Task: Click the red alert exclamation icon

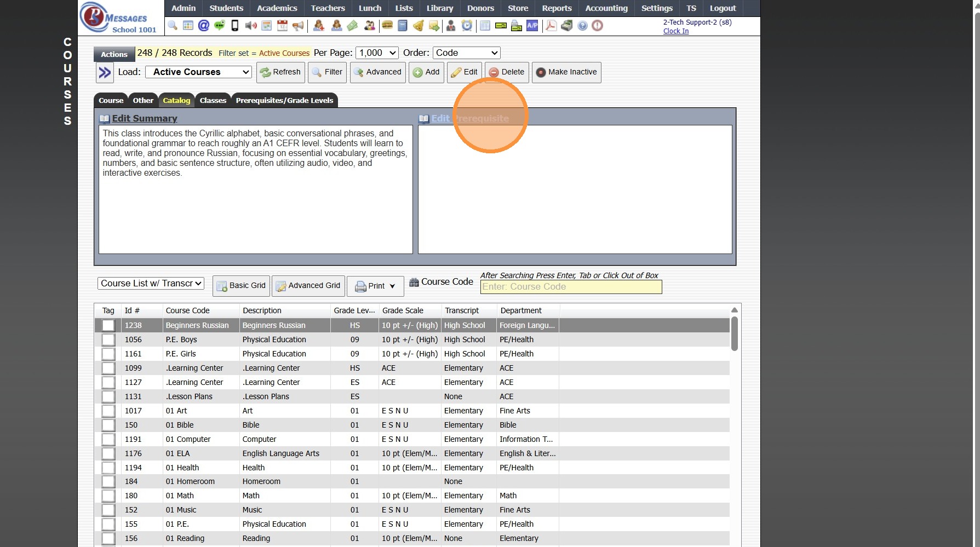Action: 598,25
